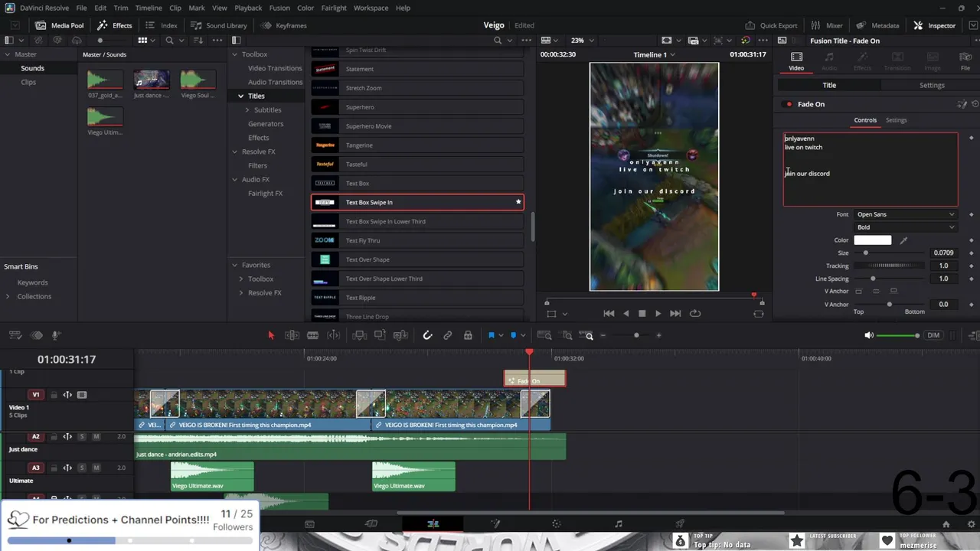Open the font style dropdown showing Bold
The image size is (980, 551).
[x=906, y=227]
